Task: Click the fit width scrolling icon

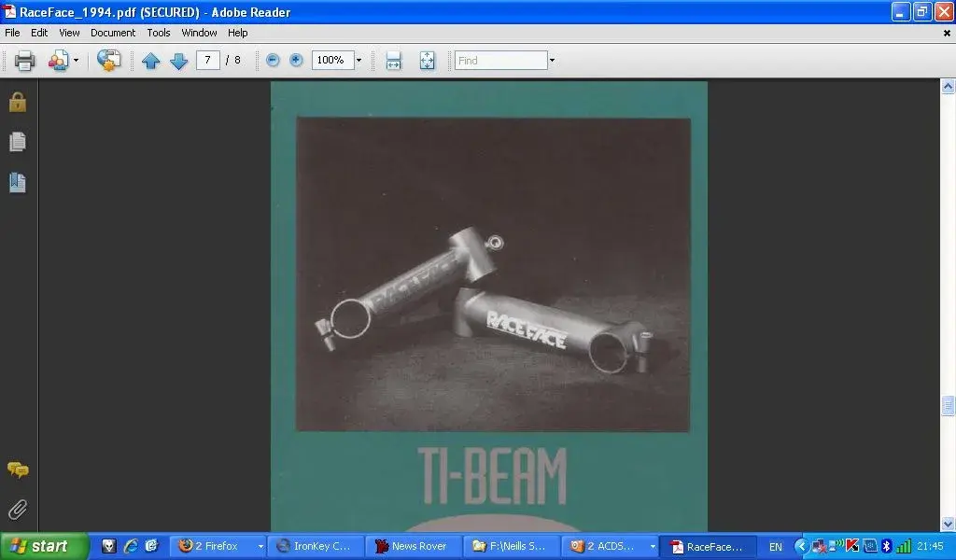Action: tap(393, 61)
